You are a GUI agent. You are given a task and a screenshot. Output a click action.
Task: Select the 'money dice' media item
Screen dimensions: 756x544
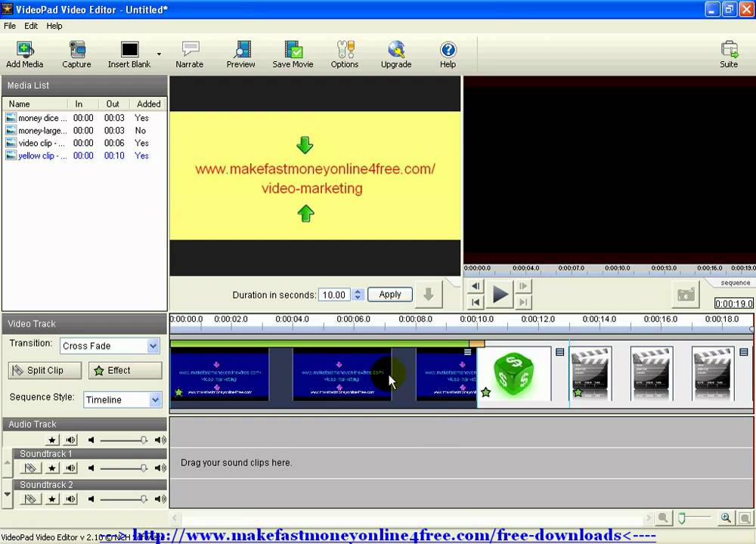(x=85, y=118)
